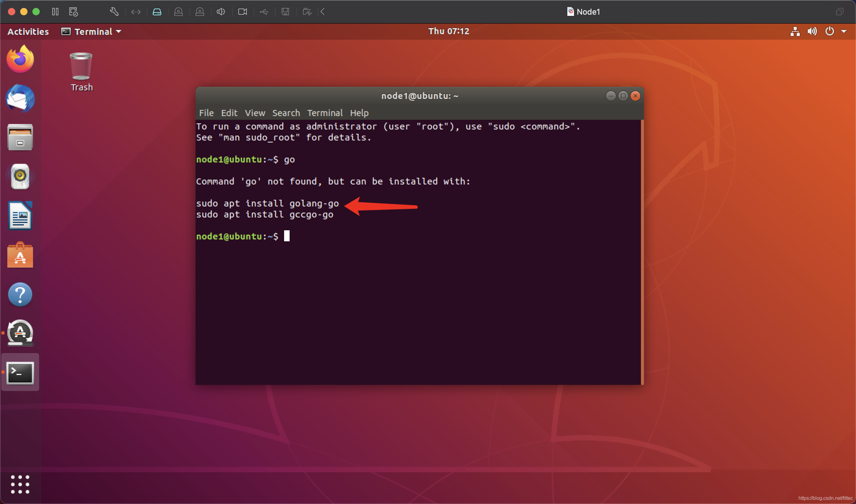
Task: Click green fullscreen button of Node1 window
Action: [36, 12]
